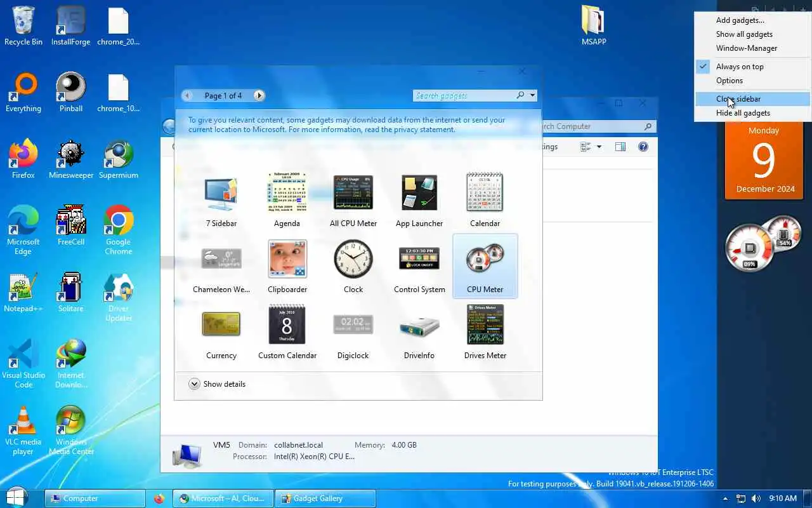812x508 pixels.
Task: Select the Custom Calendar gadget
Action: click(287, 332)
